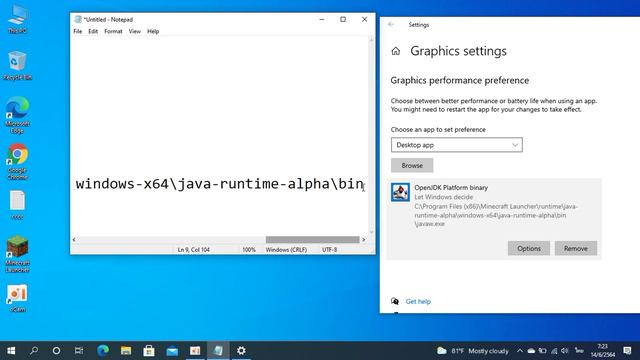Select the Minecraft Launcher desktop shortcut
The height and width of the screenshot is (360, 640).
coord(18,253)
